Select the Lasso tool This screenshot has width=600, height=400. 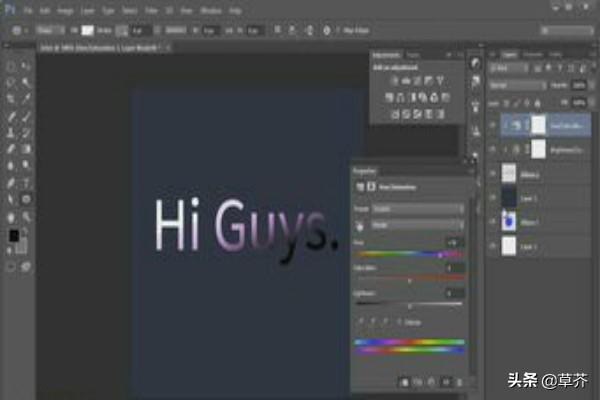11,82
